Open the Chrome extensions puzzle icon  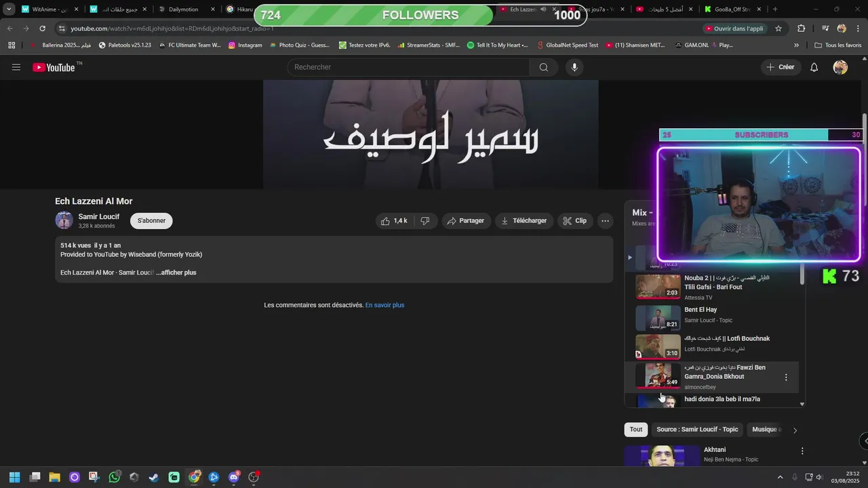pyautogui.click(x=802, y=28)
